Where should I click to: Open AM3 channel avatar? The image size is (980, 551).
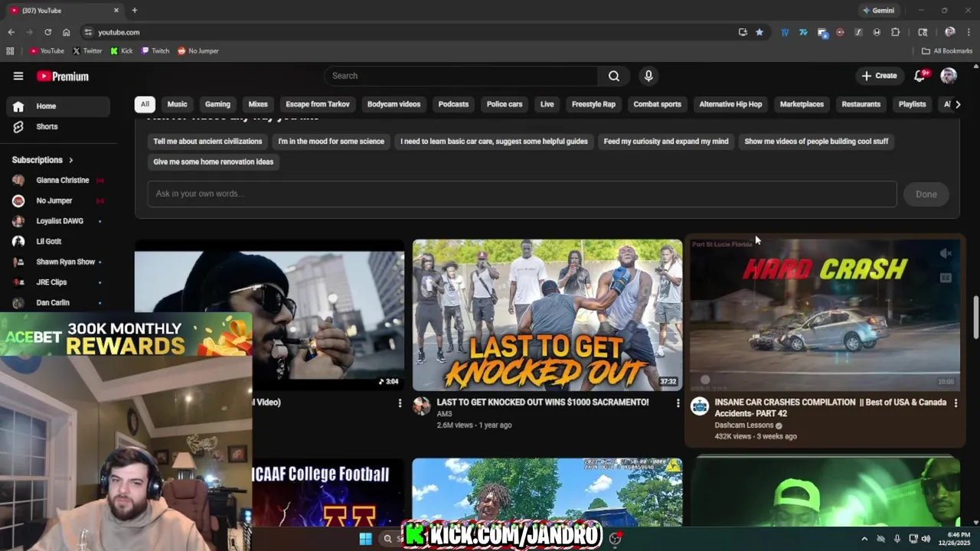[422, 406]
